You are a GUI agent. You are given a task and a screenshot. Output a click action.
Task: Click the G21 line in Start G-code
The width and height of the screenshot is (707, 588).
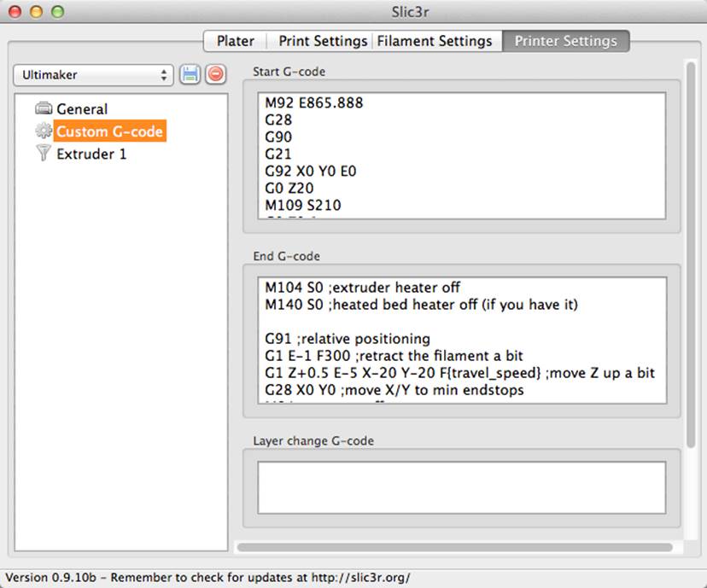coord(278,154)
